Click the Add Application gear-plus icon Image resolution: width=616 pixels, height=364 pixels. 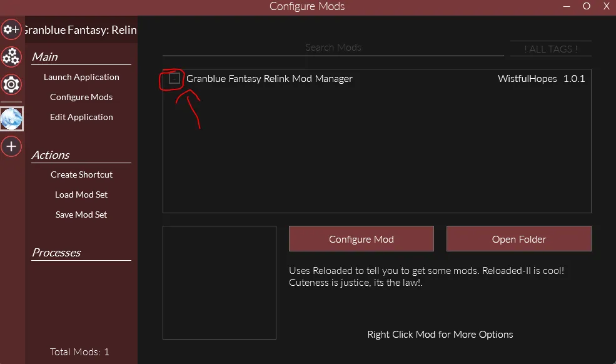pyautogui.click(x=11, y=29)
